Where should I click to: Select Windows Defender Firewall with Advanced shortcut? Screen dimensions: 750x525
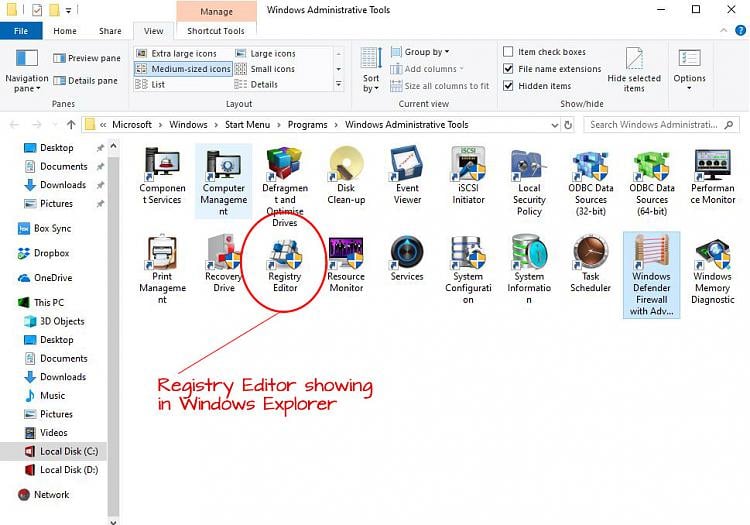tap(651, 275)
